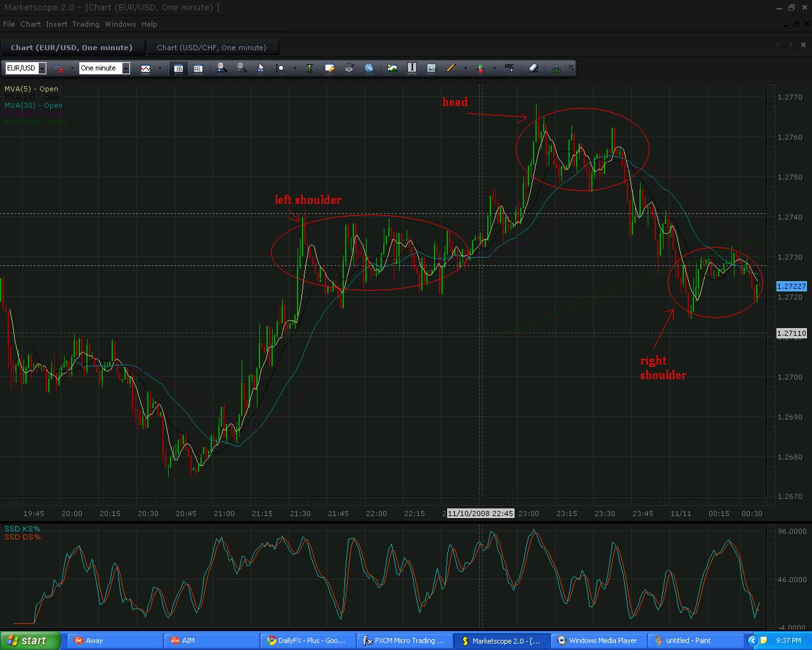Viewport: 812px width, 650px height.
Task: Click the MVA(5) - Open legend label
Action: click(x=31, y=89)
